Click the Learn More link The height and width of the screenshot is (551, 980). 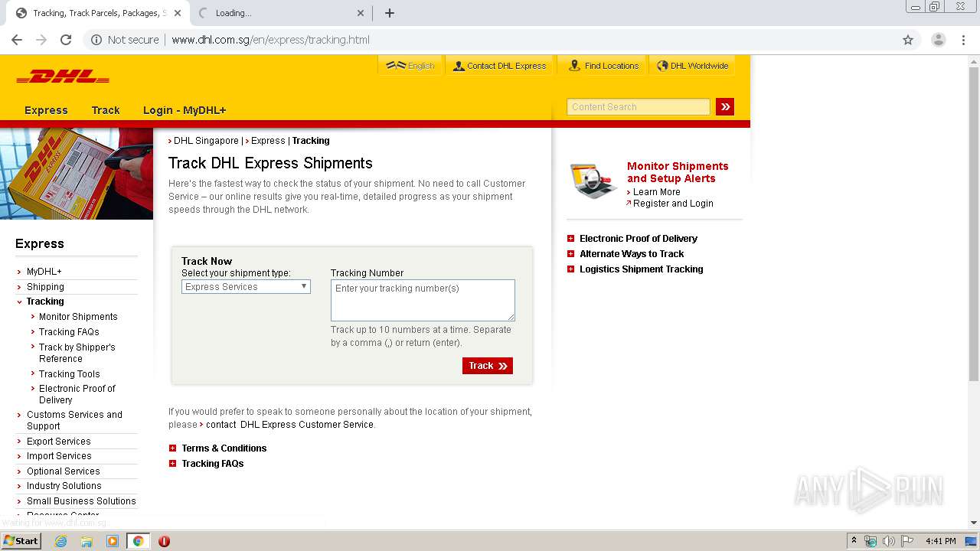[656, 192]
